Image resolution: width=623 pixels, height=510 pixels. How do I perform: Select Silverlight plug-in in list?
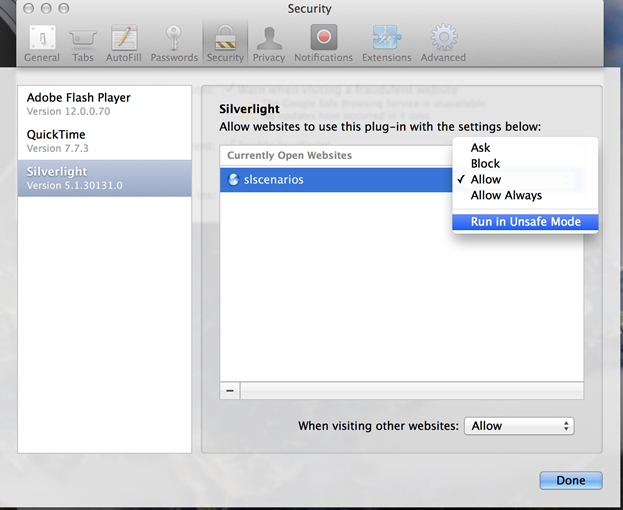pos(104,178)
